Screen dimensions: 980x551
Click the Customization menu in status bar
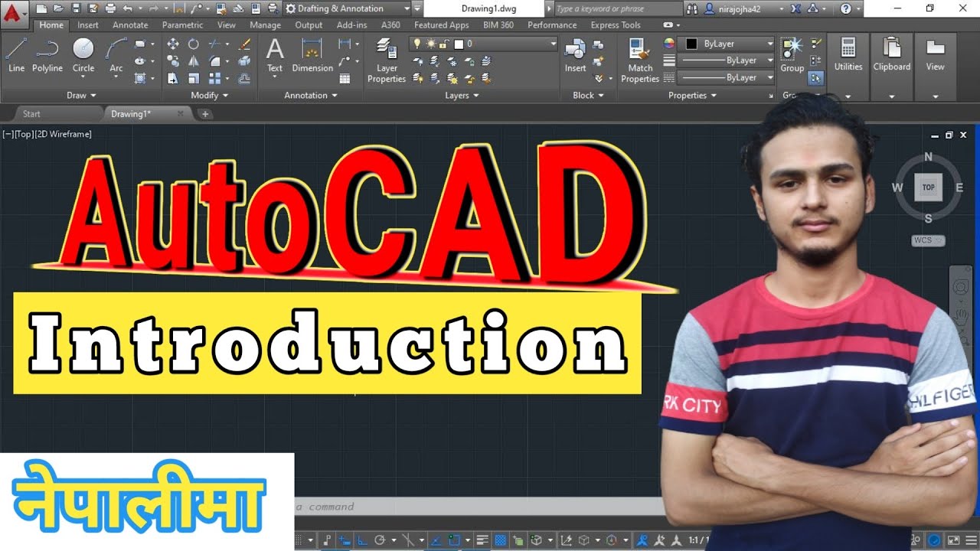(x=970, y=540)
